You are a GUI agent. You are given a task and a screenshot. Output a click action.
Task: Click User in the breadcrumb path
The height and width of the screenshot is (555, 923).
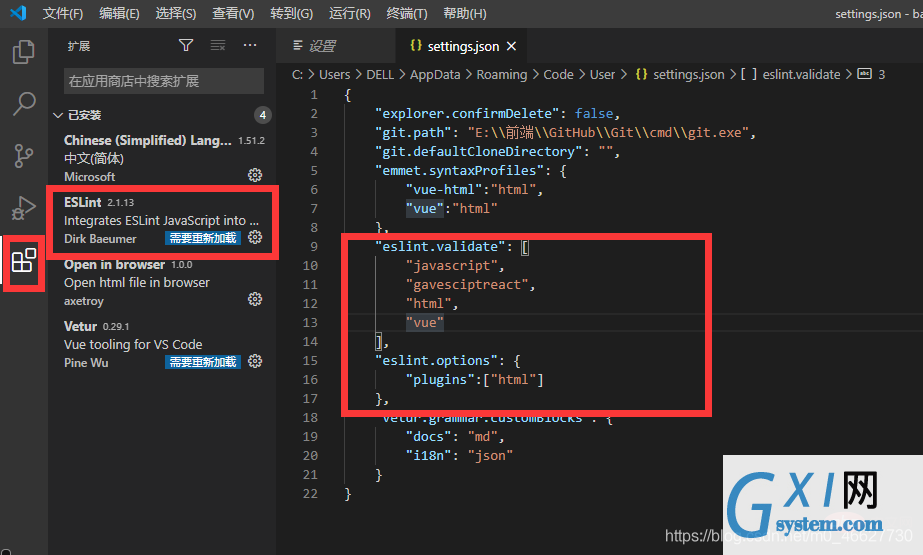(602, 74)
